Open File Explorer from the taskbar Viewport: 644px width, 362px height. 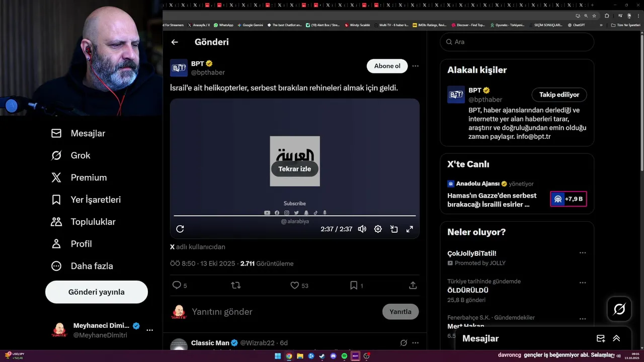click(x=300, y=356)
